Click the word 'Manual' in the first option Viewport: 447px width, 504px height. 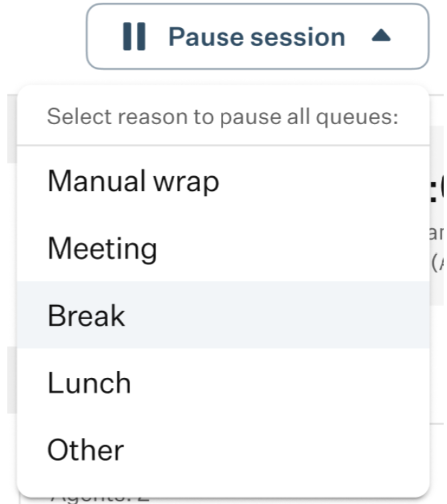(x=97, y=181)
